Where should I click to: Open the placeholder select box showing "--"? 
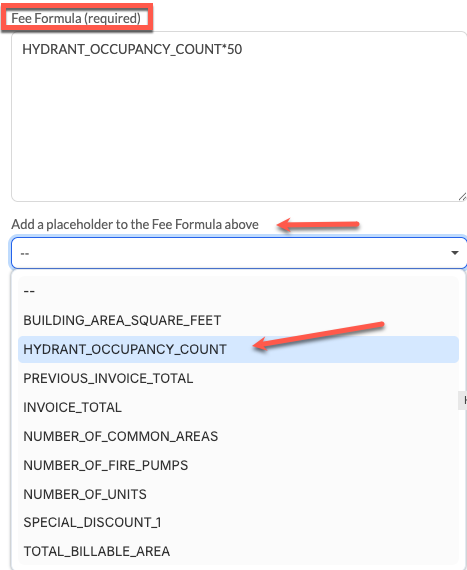(238, 253)
